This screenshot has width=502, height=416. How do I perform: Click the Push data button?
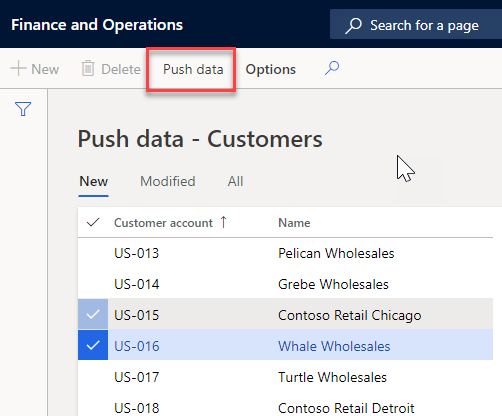point(193,69)
